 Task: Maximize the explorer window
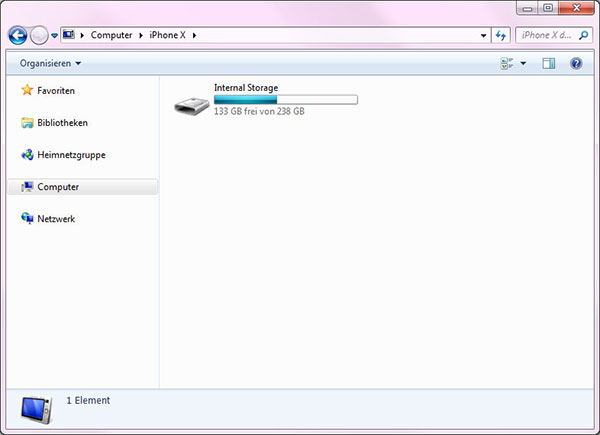coord(548,8)
